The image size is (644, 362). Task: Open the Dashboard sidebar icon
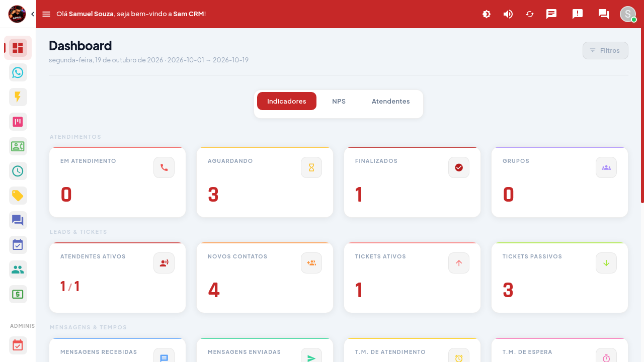pos(18,48)
